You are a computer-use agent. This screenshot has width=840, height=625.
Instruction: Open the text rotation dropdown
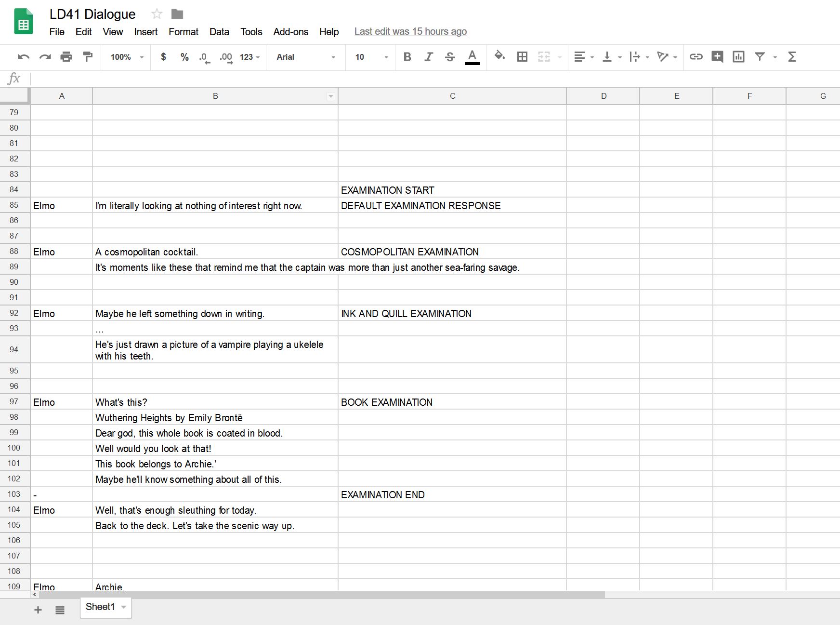668,57
